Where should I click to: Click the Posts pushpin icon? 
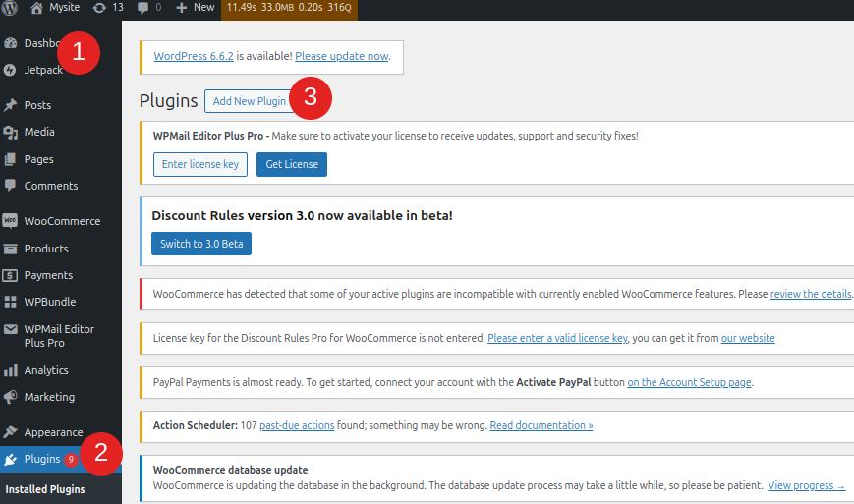(x=10, y=105)
